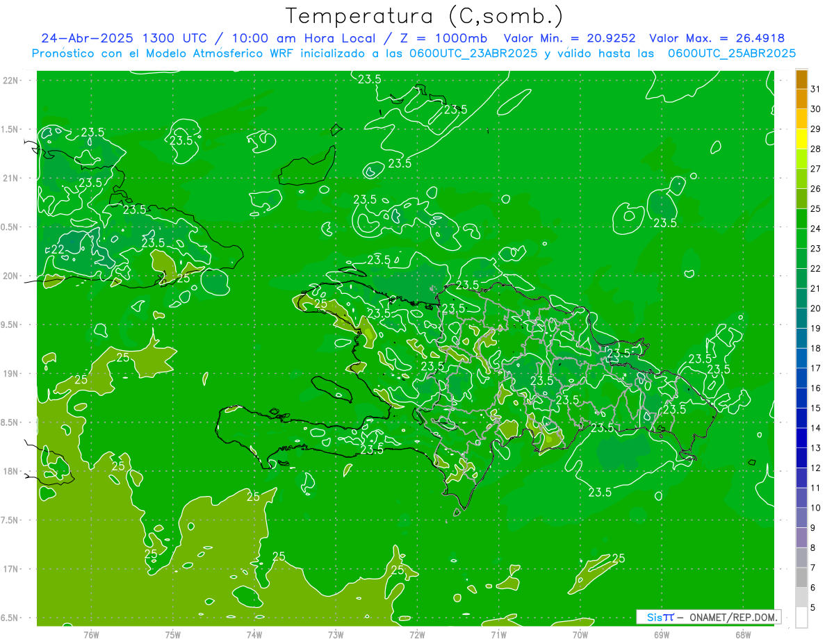This screenshot has height=644, width=834.
Task: Click the 'ONAMET/REP.DOM.' credit label
Action: click(x=734, y=617)
